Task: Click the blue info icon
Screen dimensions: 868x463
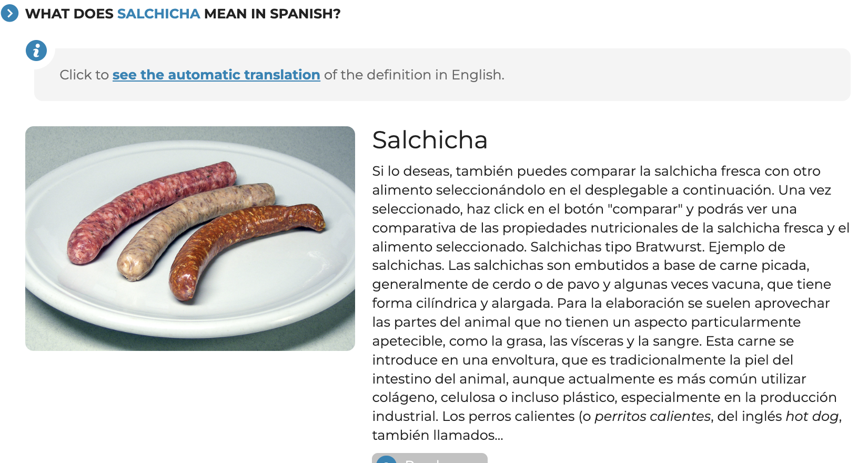Action: coord(36,51)
